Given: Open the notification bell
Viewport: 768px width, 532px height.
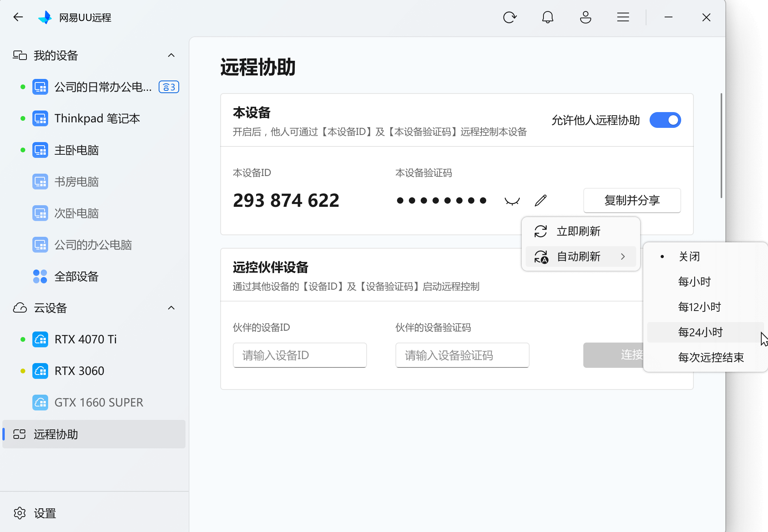Looking at the screenshot, I should pyautogui.click(x=547, y=17).
